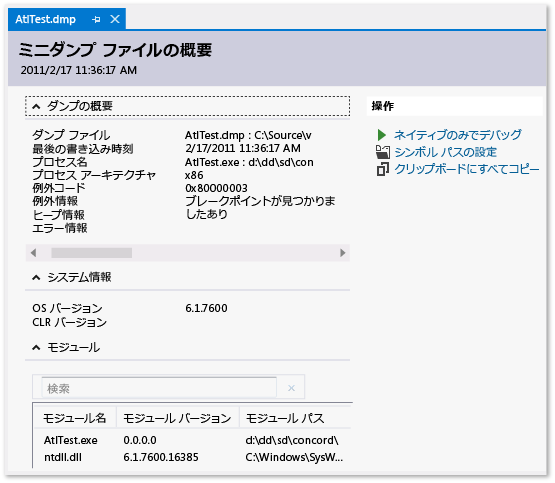Click the プロセス アーキテクチャ label
555x483 pixels.
pos(94,175)
